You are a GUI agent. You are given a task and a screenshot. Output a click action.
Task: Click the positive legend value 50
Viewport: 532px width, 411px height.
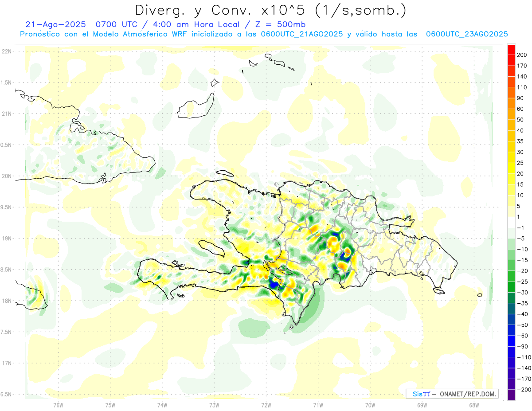pyautogui.click(x=520, y=120)
